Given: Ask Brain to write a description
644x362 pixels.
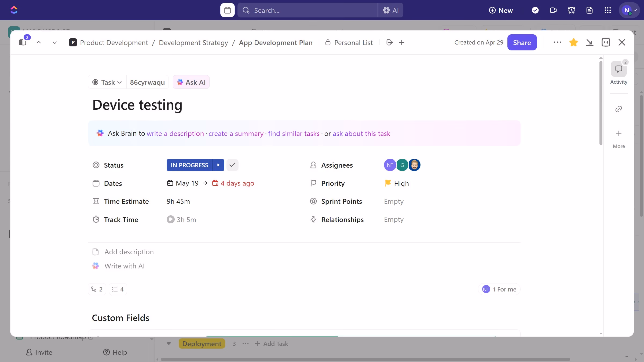Looking at the screenshot, I should point(175,134).
